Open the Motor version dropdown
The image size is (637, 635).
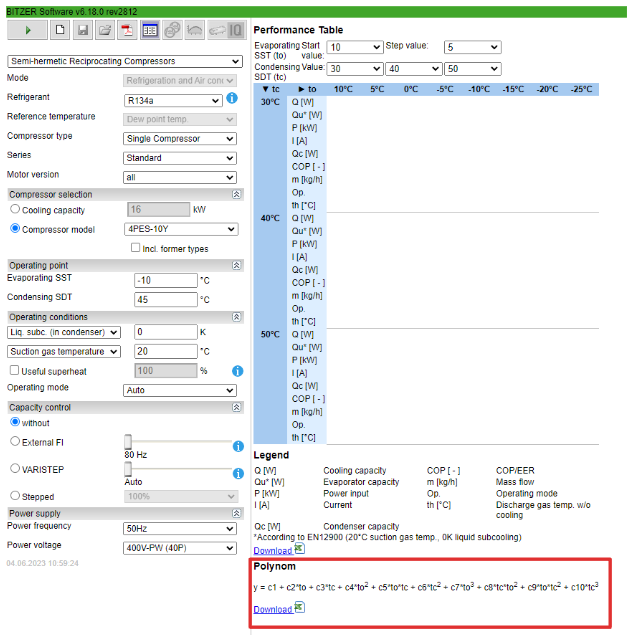(x=180, y=178)
